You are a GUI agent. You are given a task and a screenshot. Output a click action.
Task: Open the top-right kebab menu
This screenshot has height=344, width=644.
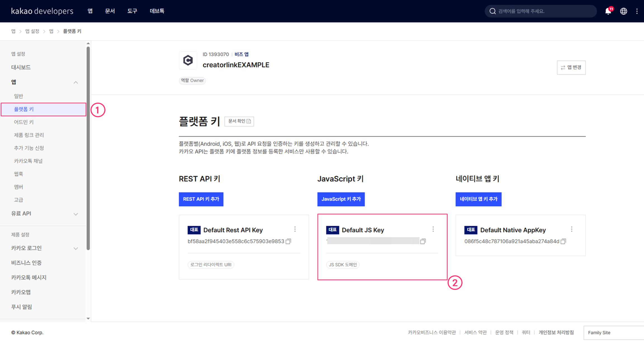[637, 11]
